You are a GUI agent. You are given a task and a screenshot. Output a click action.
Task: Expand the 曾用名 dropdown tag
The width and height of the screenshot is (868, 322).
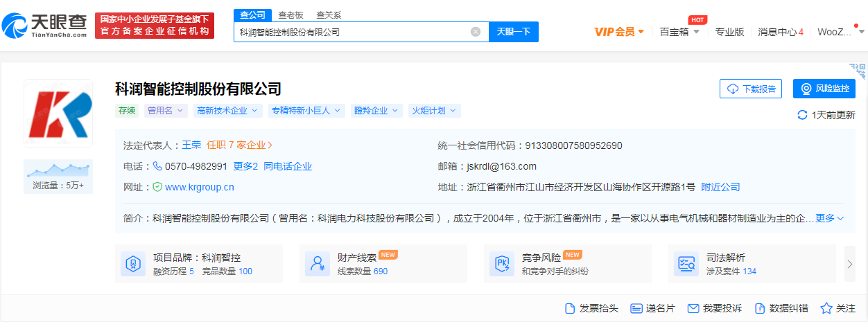(166, 111)
